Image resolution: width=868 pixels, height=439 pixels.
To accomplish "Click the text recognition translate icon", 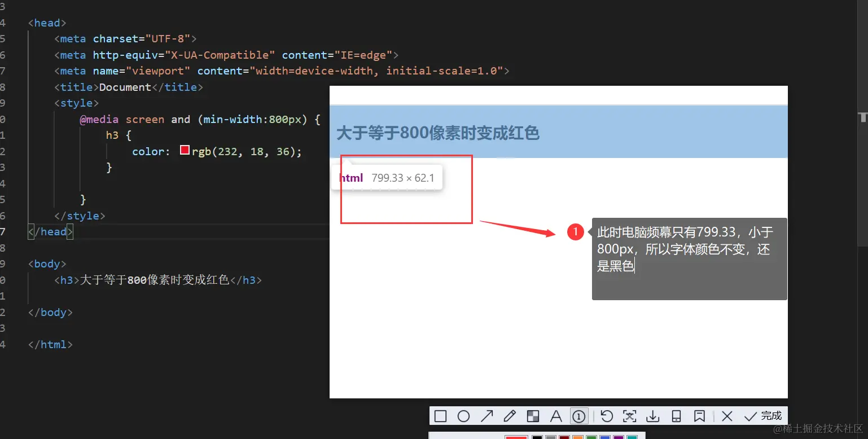I will click(x=629, y=416).
